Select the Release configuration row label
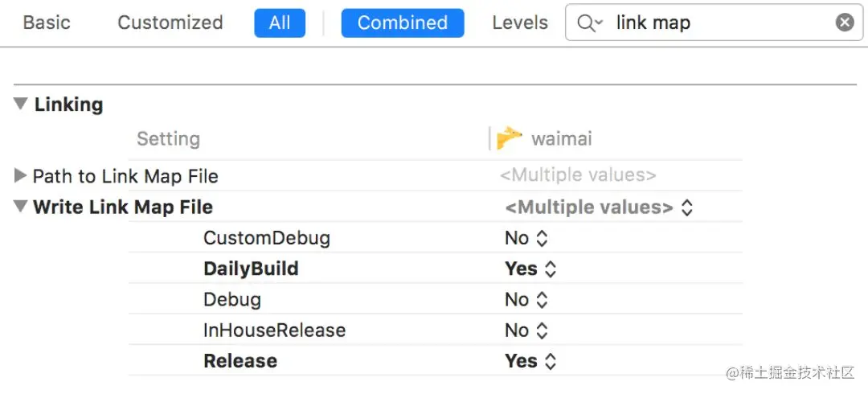 point(240,361)
